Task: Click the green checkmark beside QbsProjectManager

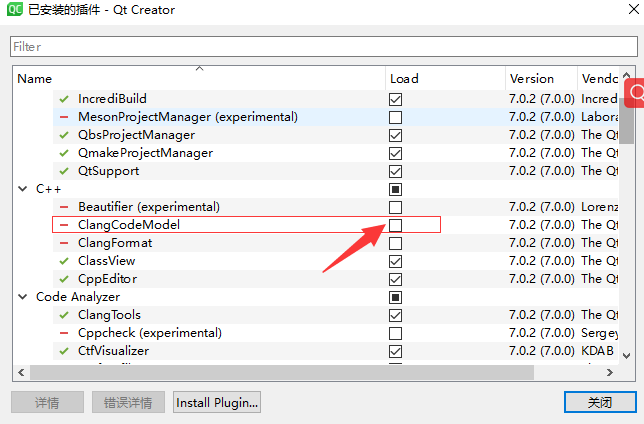Action: click(64, 135)
